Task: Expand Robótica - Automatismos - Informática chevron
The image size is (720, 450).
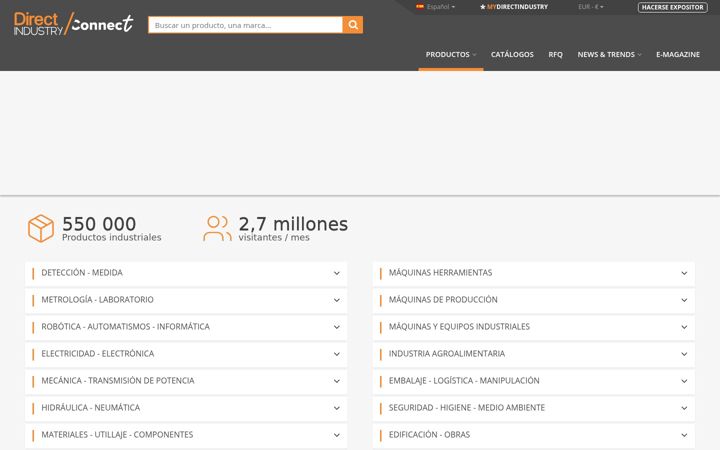Action: coord(337,327)
